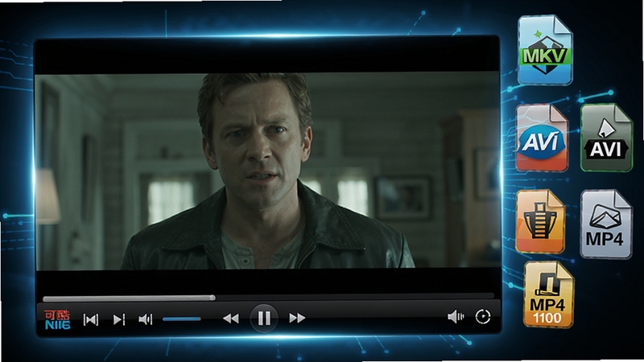Click the seek bar handle knob
The width and height of the screenshot is (644, 362).
pos(213,297)
